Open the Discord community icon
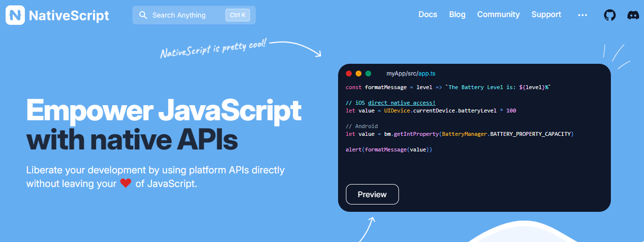The width and height of the screenshot is (644, 242). pyautogui.click(x=633, y=15)
